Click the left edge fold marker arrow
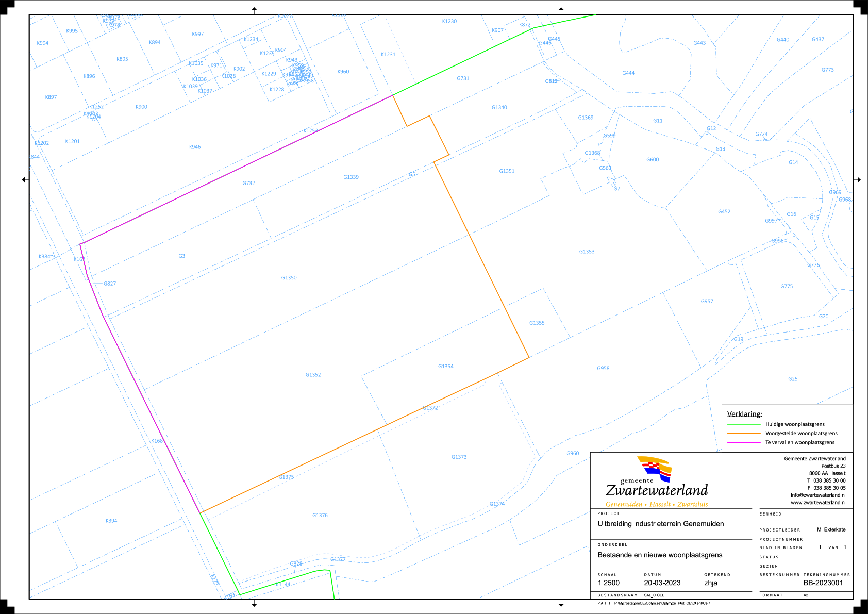The width and height of the screenshot is (868, 614). tap(24, 180)
